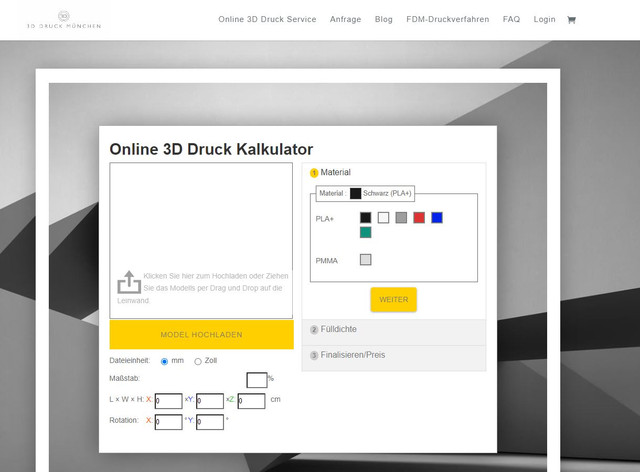Choose the white PLA+ color swatch
Screen dimensions: 640x472
pos(383,218)
